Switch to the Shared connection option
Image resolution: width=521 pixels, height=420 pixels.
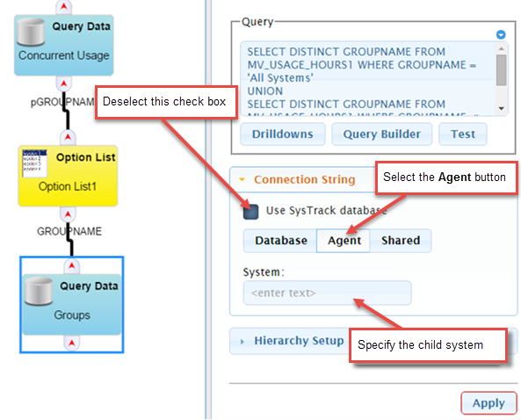(401, 241)
